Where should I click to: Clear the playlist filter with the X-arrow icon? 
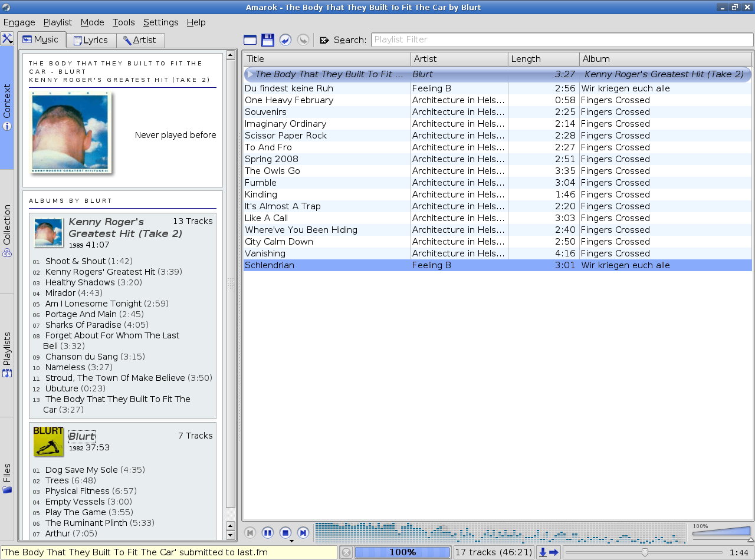(324, 40)
